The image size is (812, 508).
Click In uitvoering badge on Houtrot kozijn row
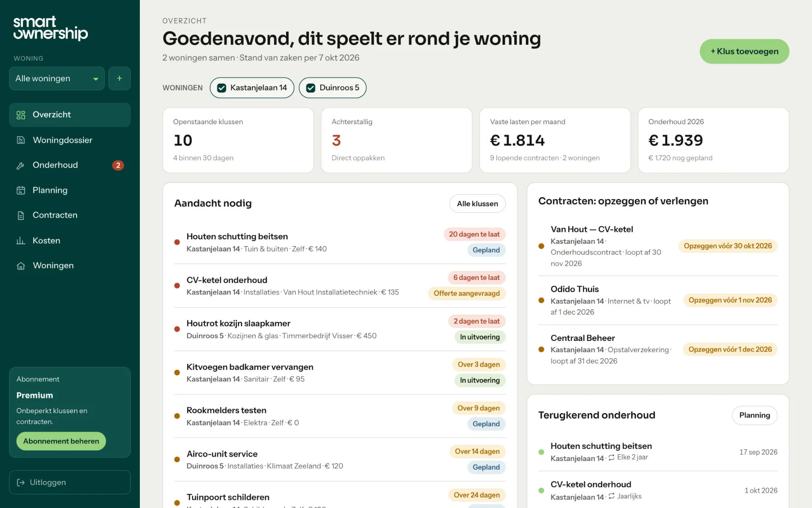(x=480, y=337)
